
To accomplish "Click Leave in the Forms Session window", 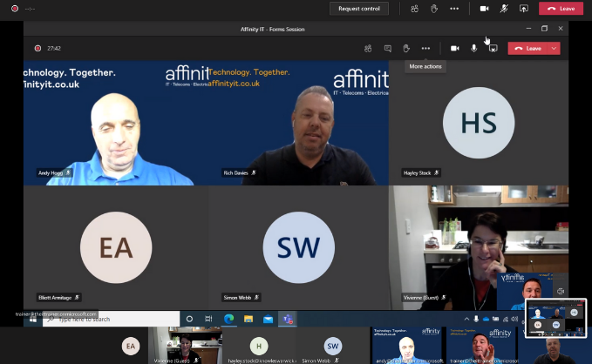I will [x=528, y=48].
